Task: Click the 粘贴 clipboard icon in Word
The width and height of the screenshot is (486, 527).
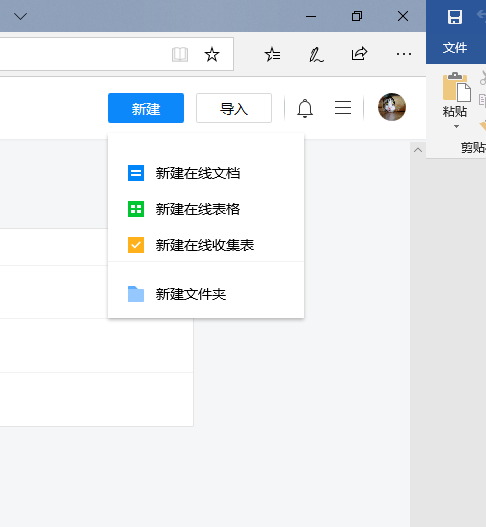Action: tap(456, 87)
